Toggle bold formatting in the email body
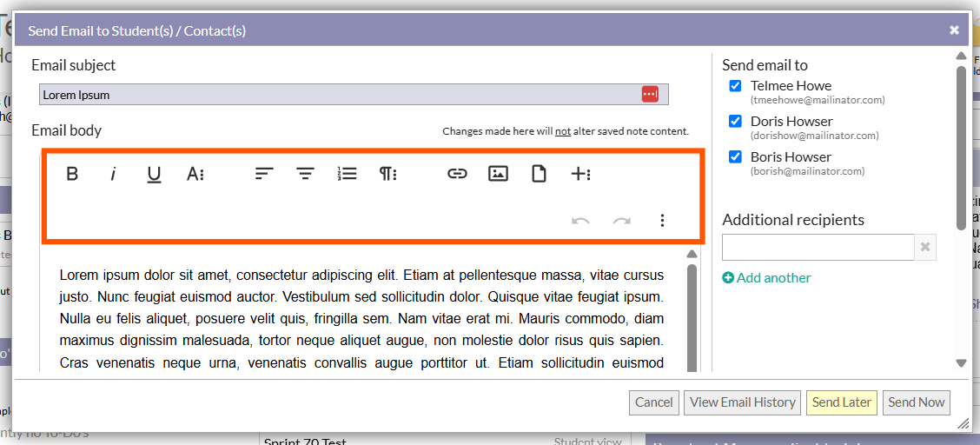Viewport: 980px width, 445px height. [x=72, y=174]
